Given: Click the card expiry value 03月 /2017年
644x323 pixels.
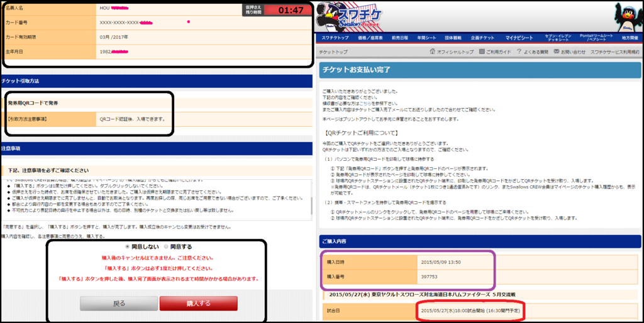Looking at the screenshot, I should [x=114, y=37].
